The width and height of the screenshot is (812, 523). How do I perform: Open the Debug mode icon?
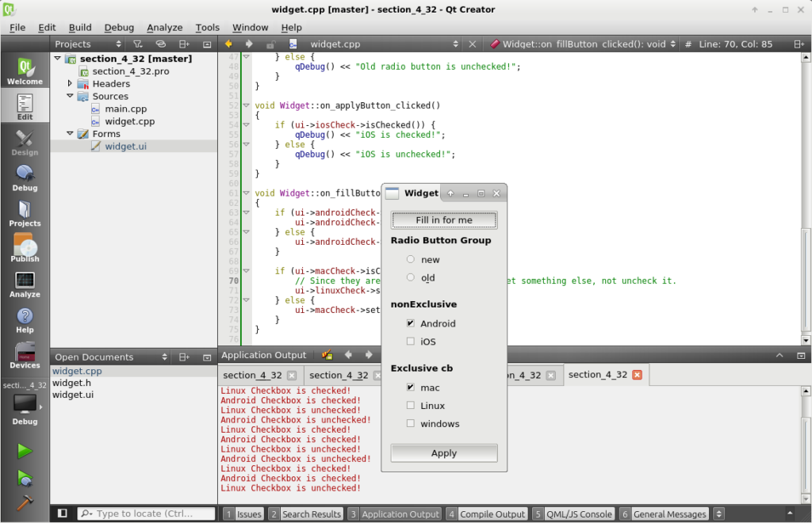coord(25,178)
